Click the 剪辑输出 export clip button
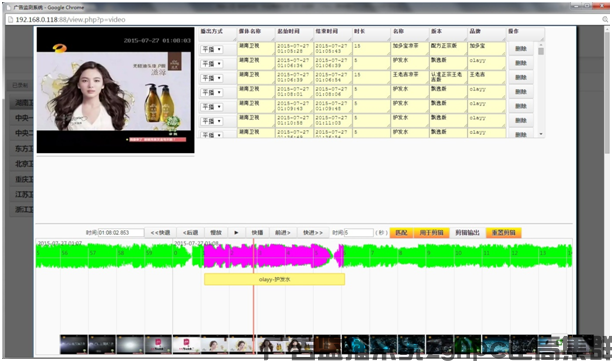This screenshot has height=361, width=612. point(467,233)
